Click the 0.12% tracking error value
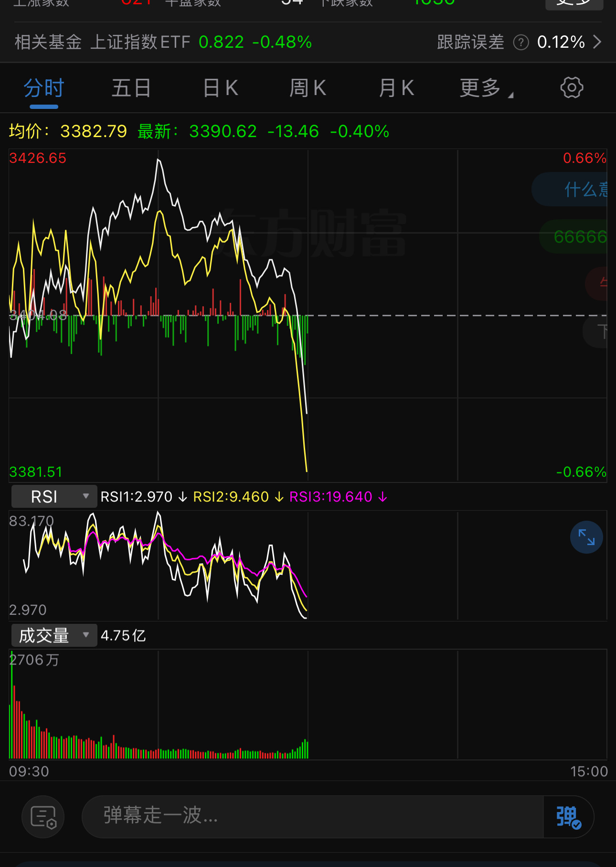This screenshot has height=867, width=616. (561, 42)
